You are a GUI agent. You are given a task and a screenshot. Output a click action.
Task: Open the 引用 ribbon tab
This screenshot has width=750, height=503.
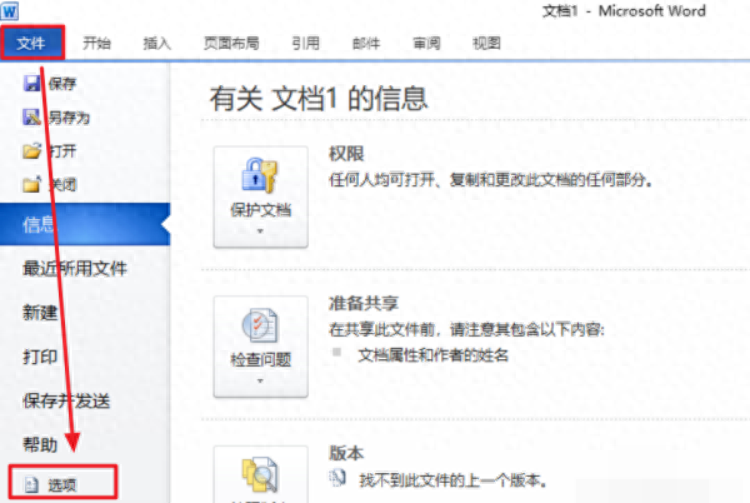click(306, 43)
